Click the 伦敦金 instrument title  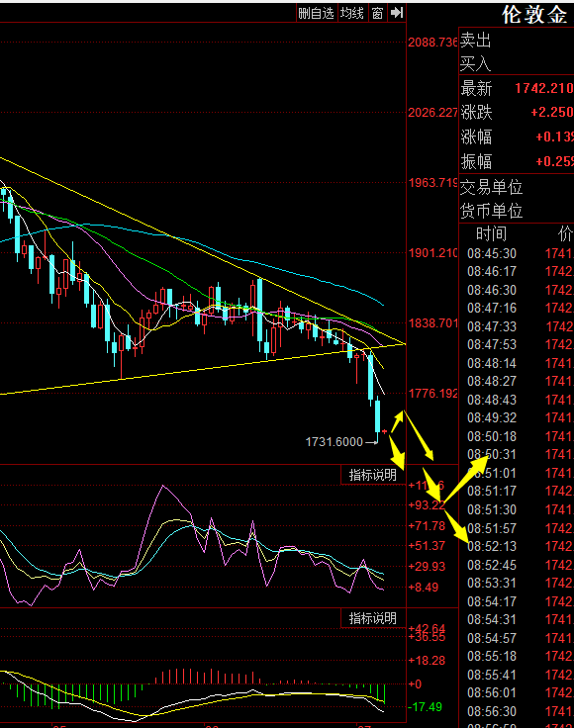(534, 15)
